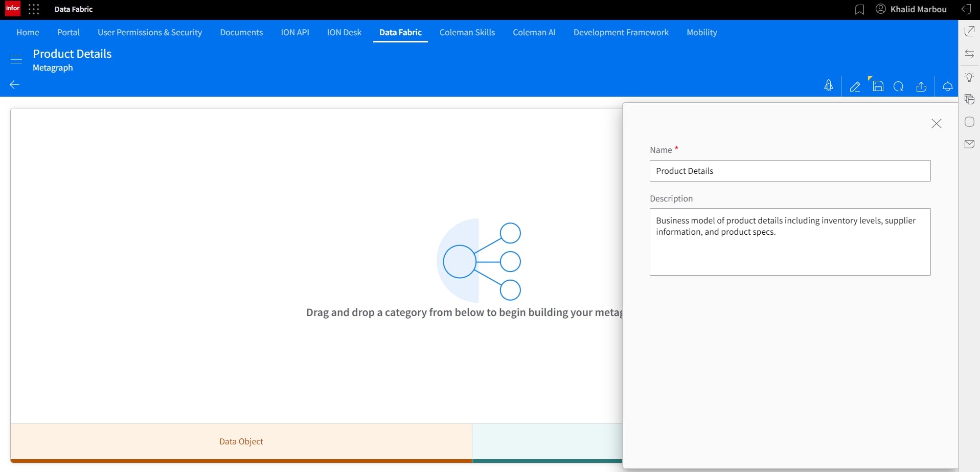Open the app launcher grid menu
Image resolution: width=980 pixels, height=472 pixels.
click(34, 9)
